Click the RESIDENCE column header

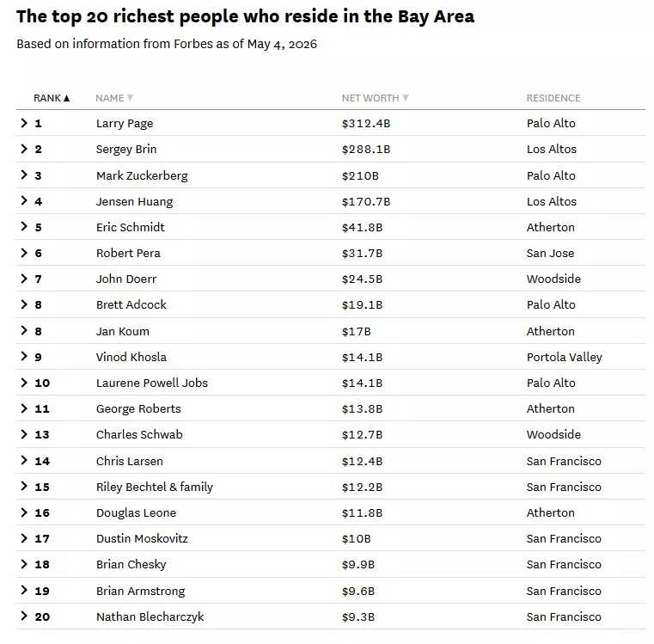(553, 98)
